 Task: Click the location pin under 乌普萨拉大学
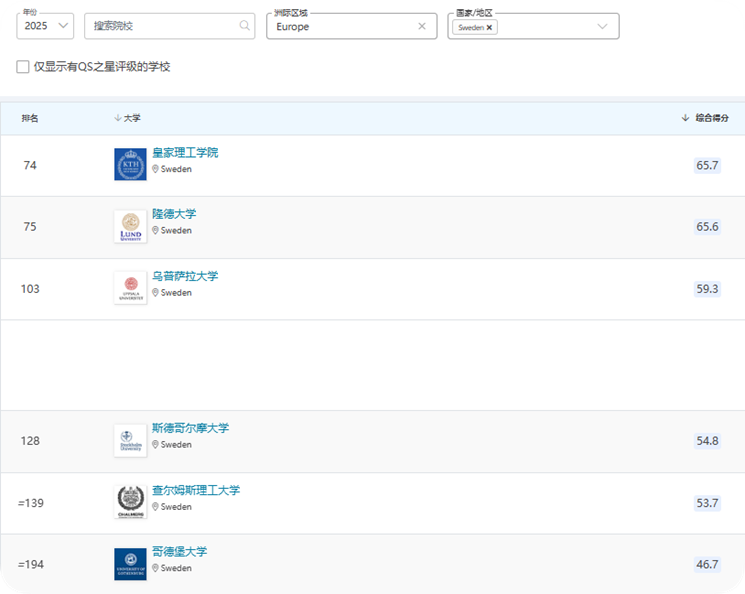point(155,293)
